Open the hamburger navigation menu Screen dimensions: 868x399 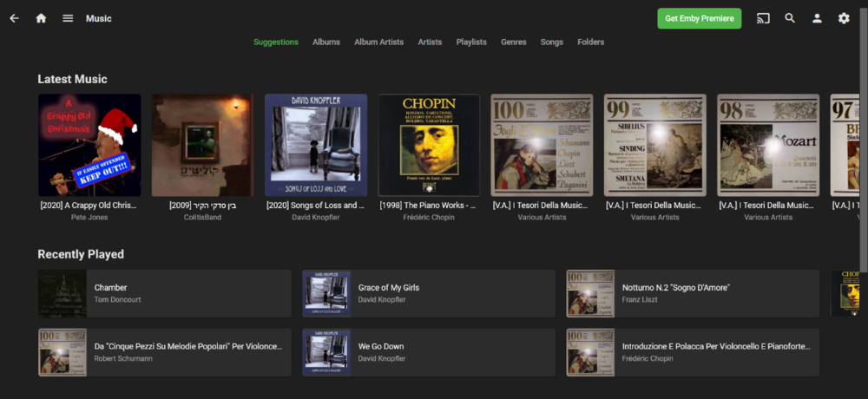pos(68,18)
